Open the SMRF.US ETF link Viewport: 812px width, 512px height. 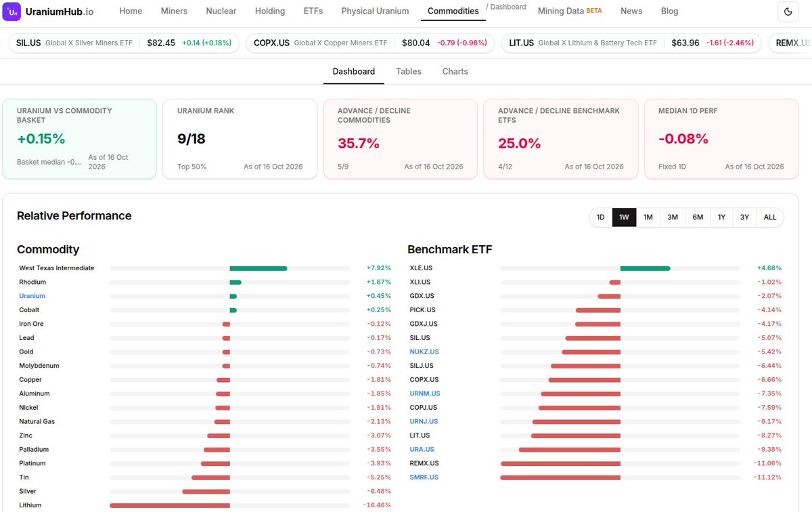[424, 477]
